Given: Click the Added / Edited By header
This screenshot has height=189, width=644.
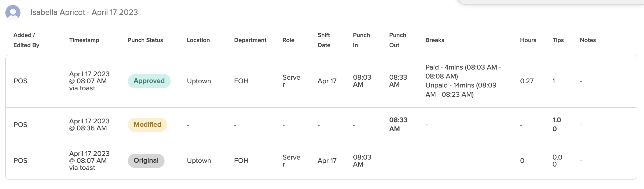Looking at the screenshot, I should click(26, 40).
